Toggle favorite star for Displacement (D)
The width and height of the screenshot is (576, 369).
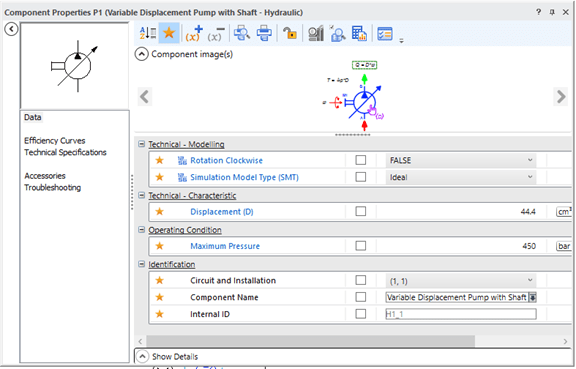point(159,211)
